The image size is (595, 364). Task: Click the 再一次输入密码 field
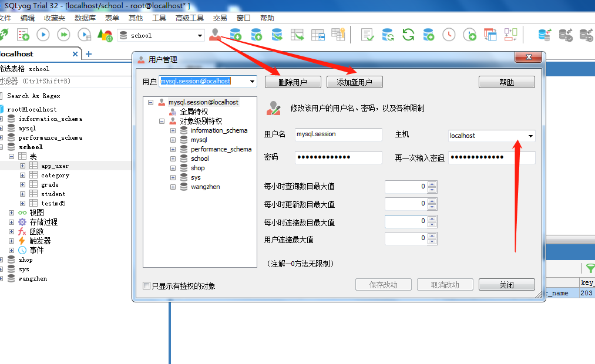(x=492, y=157)
